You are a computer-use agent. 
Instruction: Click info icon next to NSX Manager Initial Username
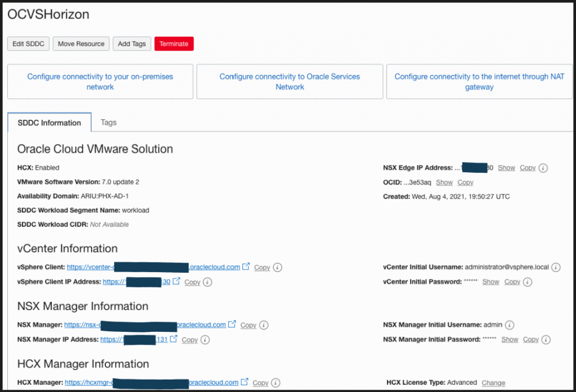(509, 325)
